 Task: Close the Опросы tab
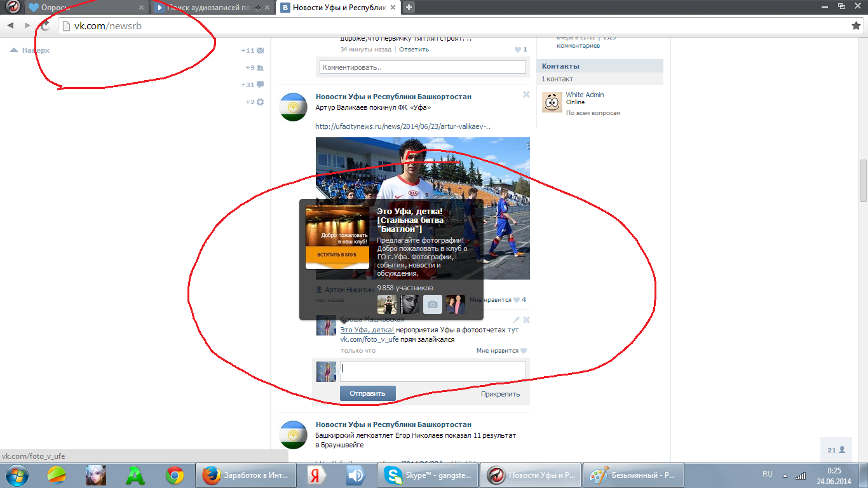[x=140, y=8]
